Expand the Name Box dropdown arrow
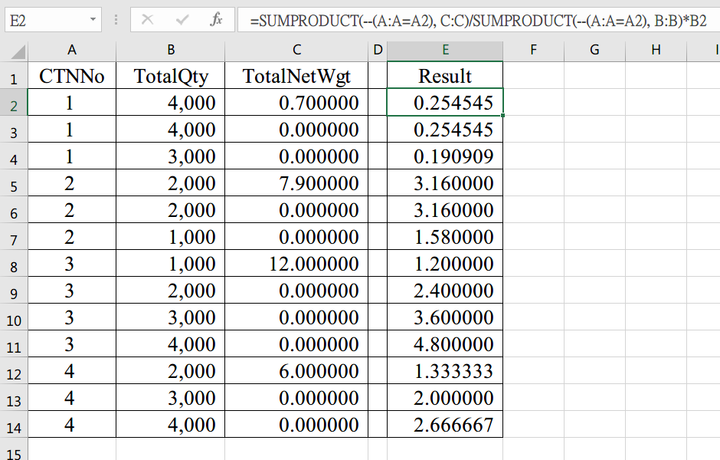The width and height of the screenshot is (720, 460). point(93,20)
